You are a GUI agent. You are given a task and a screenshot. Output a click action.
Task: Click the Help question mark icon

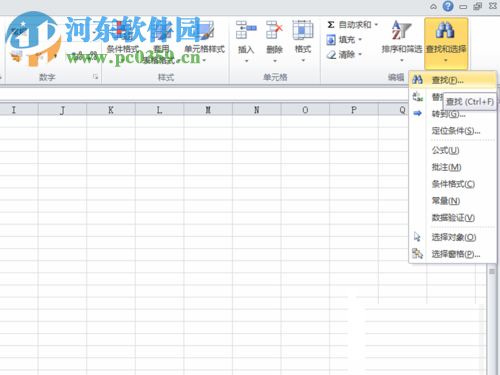(x=448, y=6)
